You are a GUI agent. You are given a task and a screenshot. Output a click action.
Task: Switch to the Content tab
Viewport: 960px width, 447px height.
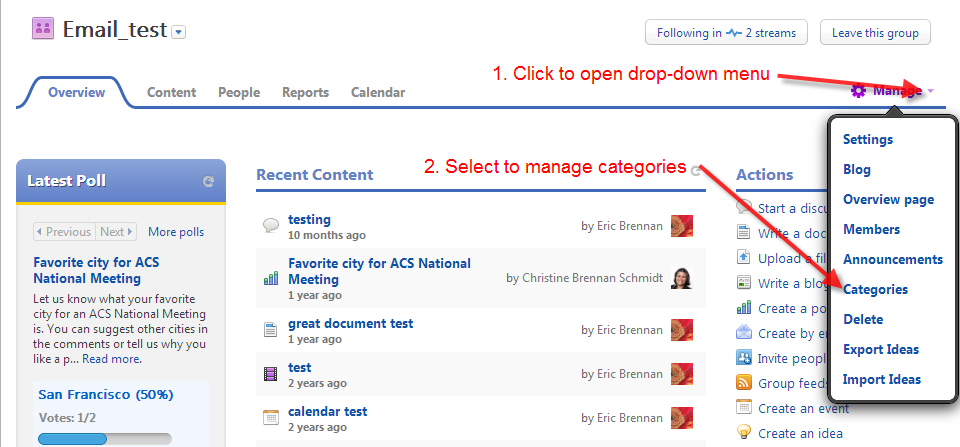coord(171,92)
